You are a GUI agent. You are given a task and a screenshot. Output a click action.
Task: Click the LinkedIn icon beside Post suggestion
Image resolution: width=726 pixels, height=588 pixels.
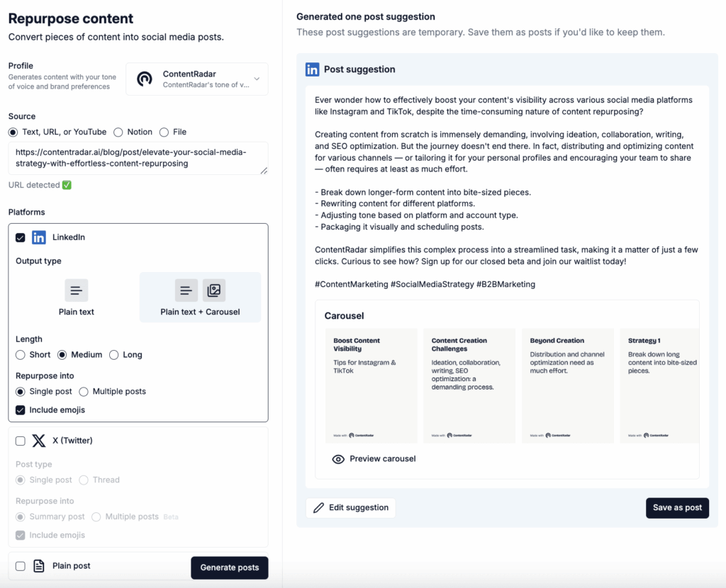(x=312, y=69)
